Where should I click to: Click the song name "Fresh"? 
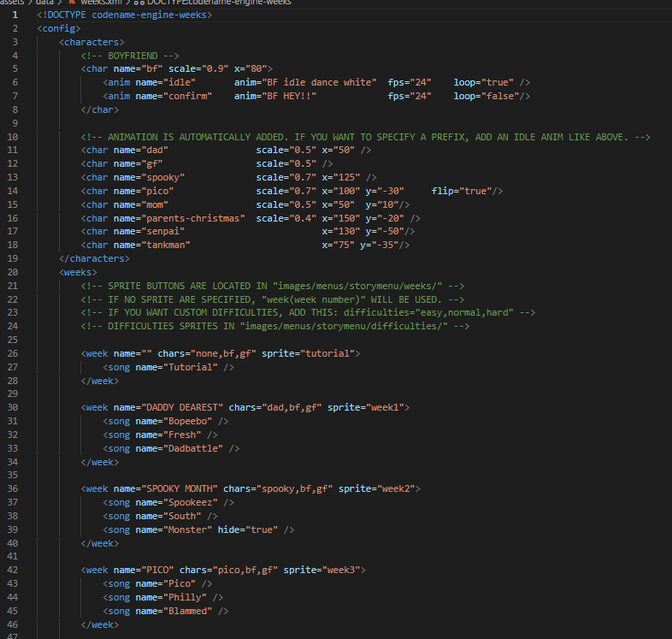182,435
